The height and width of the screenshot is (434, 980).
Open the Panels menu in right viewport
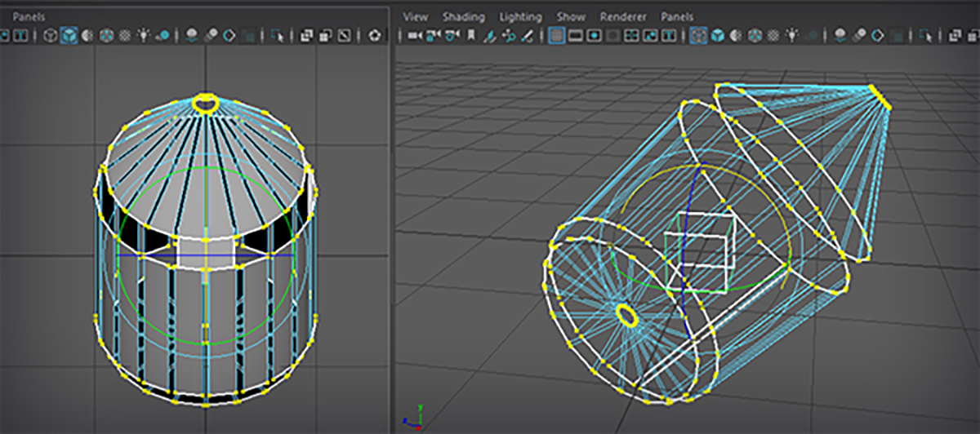click(677, 16)
